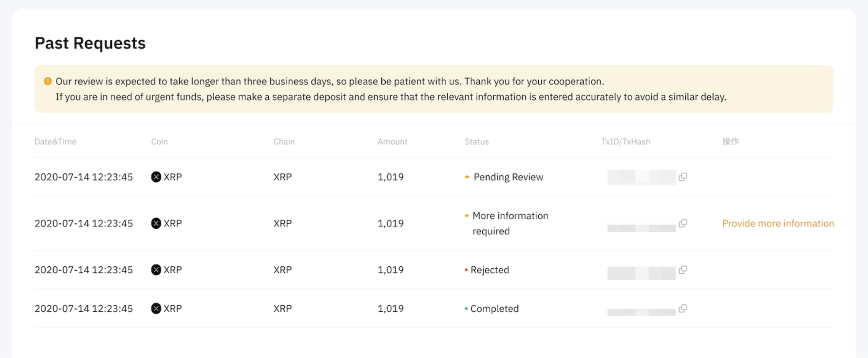Image resolution: width=868 pixels, height=358 pixels.
Task: Copy TxID of the Completed request
Action: (x=683, y=308)
